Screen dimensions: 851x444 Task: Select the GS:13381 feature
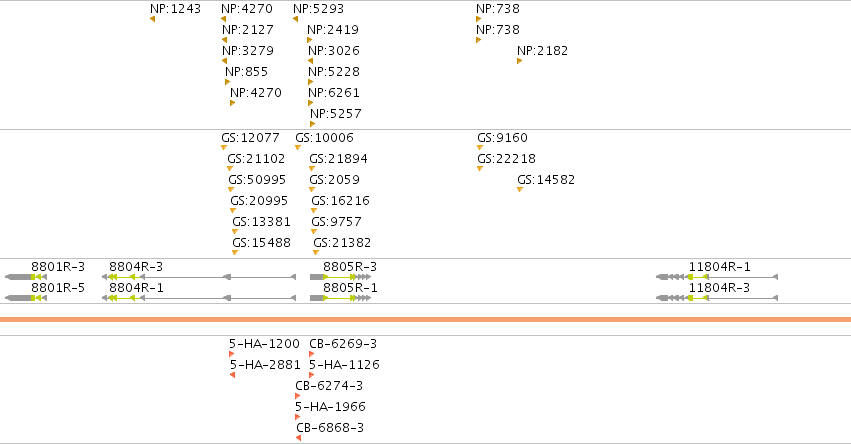[234, 232]
